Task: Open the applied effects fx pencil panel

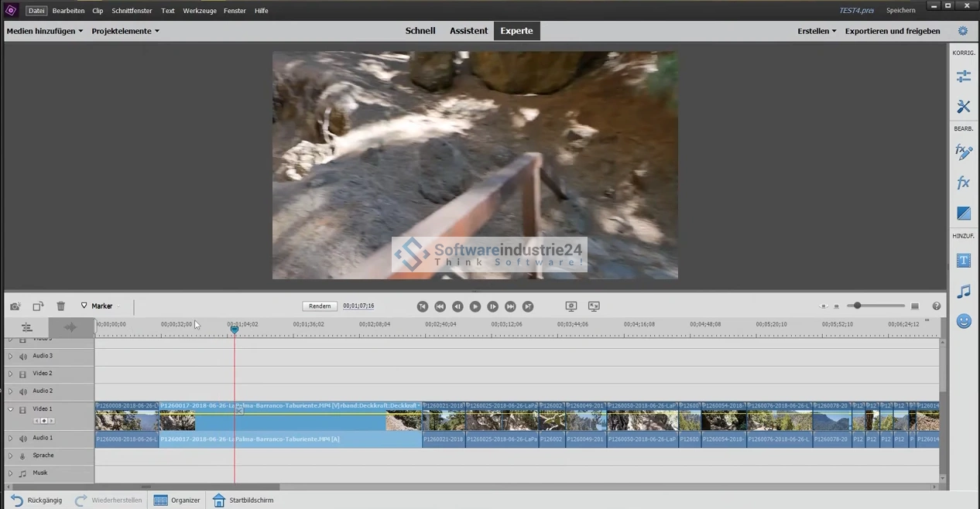Action: (963, 152)
